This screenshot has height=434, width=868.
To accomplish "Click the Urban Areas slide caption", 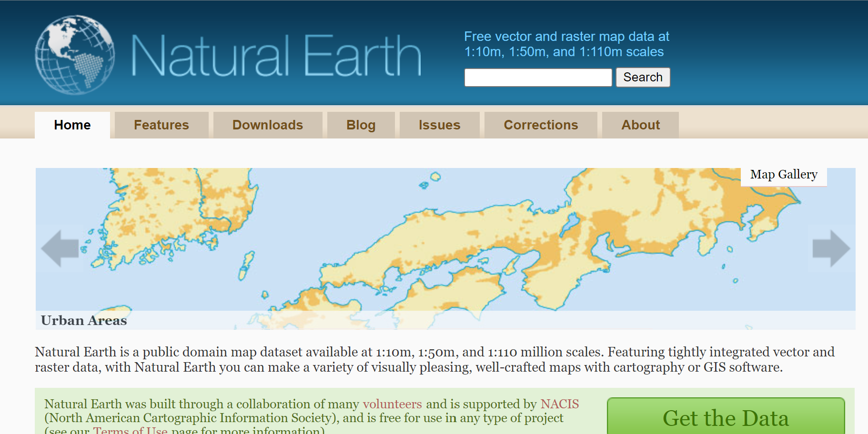I will point(84,321).
